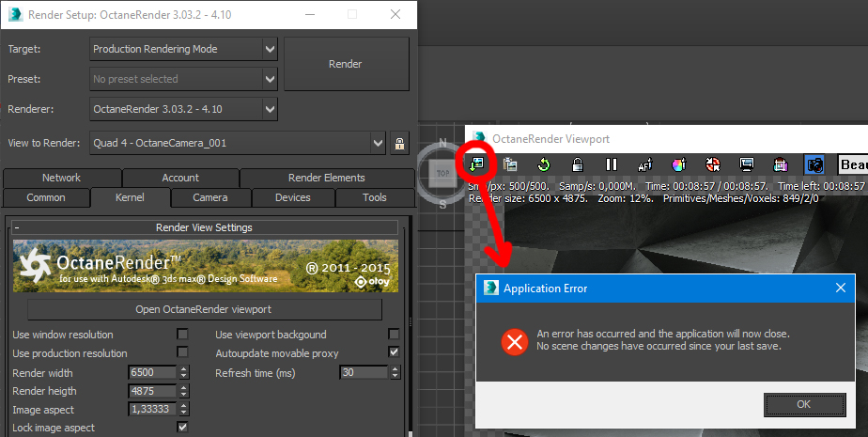868x437 pixels.
Task: Collapse the Render View Settings rollout
Action: tap(205, 227)
